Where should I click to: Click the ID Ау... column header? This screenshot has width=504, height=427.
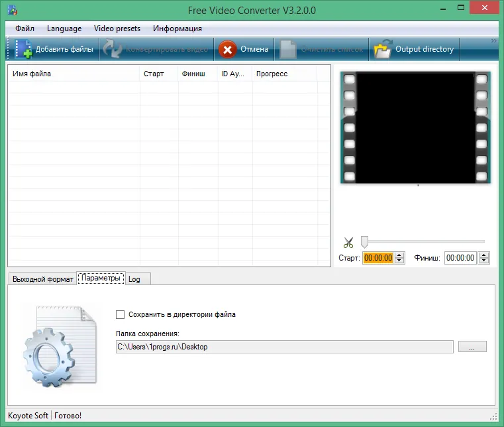(x=235, y=74)
